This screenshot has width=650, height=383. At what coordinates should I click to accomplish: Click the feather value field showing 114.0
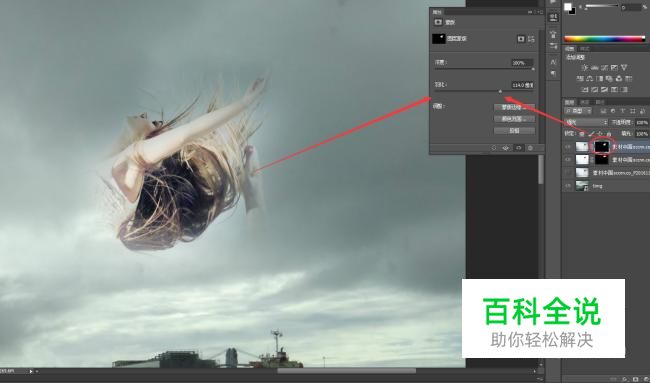[x=522, y=85]
